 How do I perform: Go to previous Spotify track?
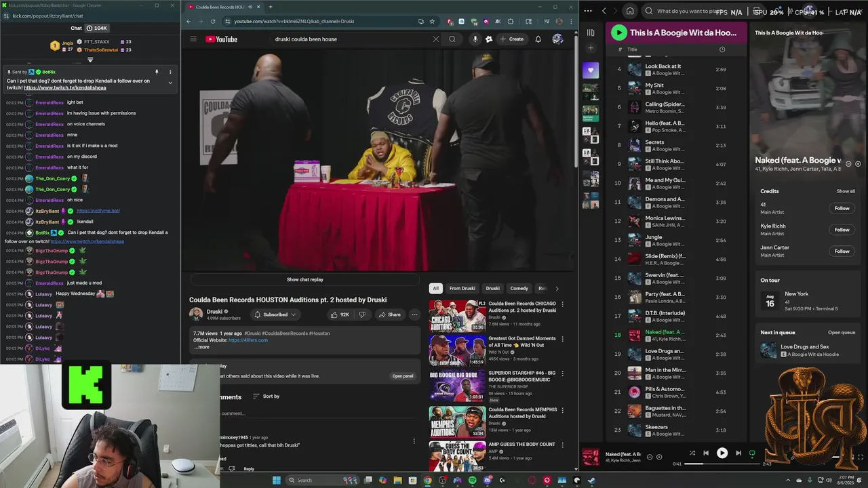706,453
